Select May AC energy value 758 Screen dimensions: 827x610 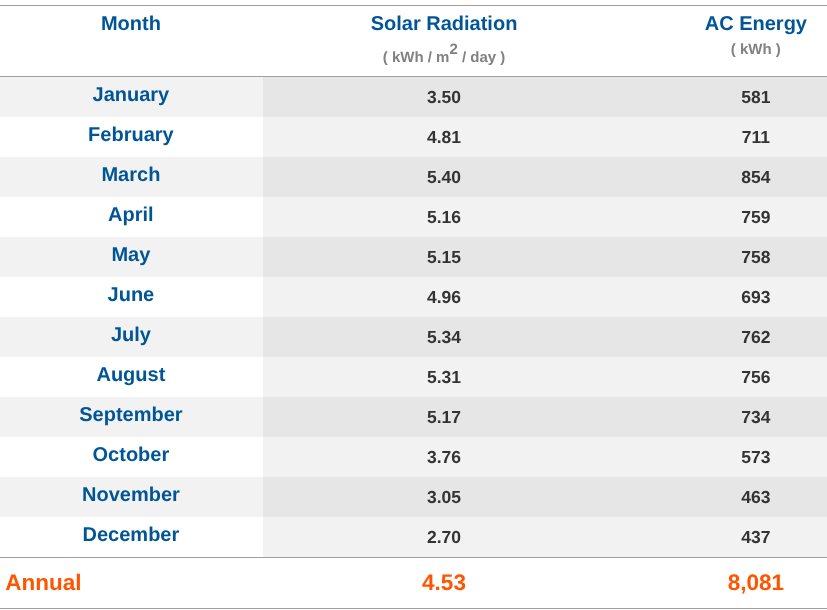click(x=755, y=257)
